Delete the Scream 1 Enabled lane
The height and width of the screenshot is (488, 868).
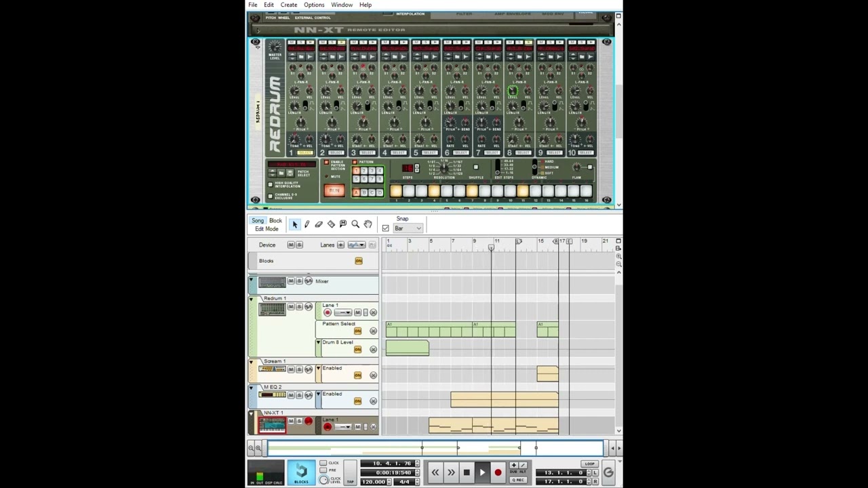[373, 375]
